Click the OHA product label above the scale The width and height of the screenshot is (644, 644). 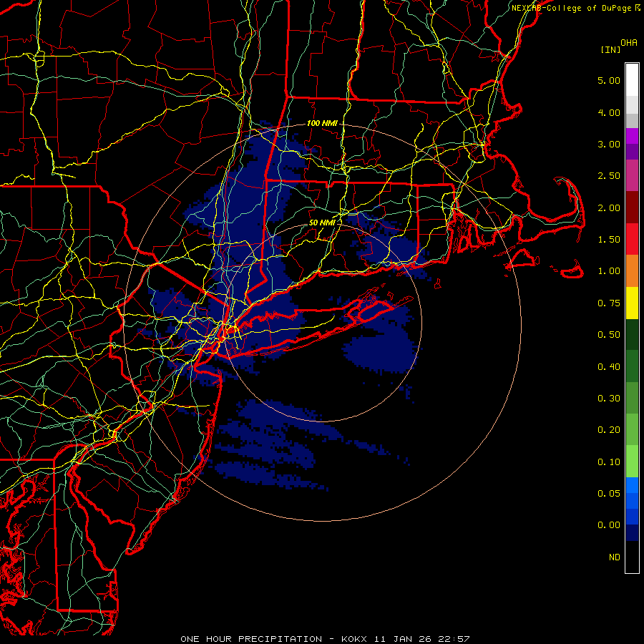[x=629, y=42]
